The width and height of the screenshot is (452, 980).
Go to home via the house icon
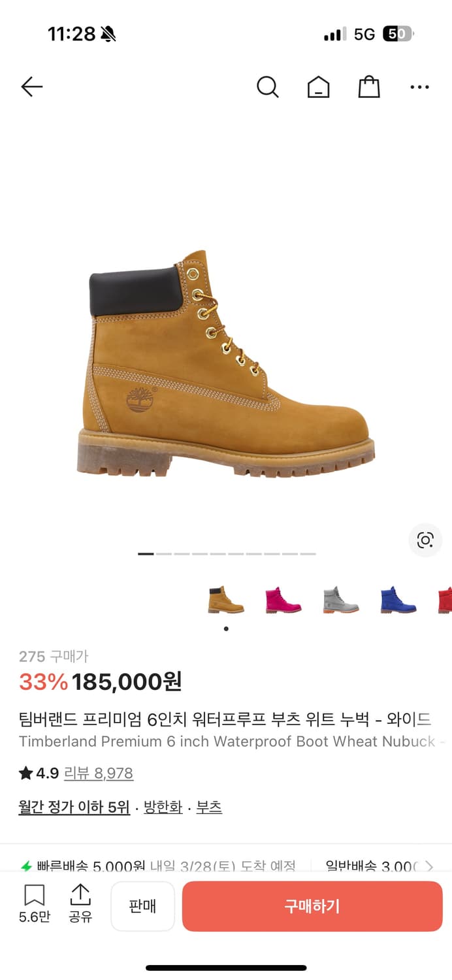click(319, 87)
